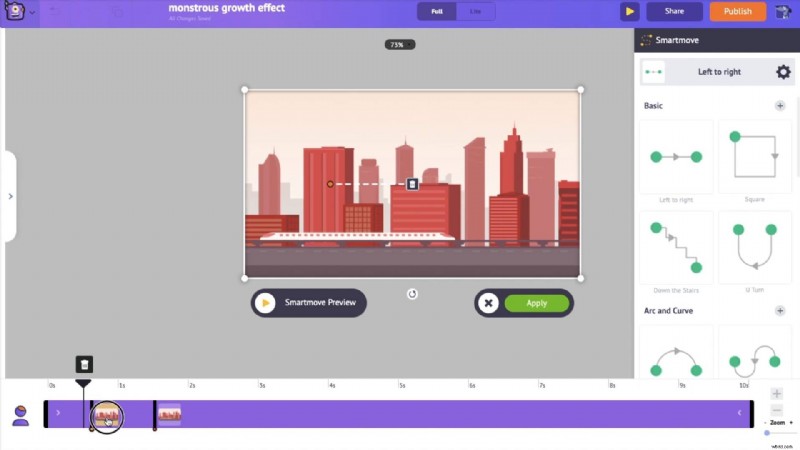Click the project title monstrous growth effect

click(x=227, y=8)
